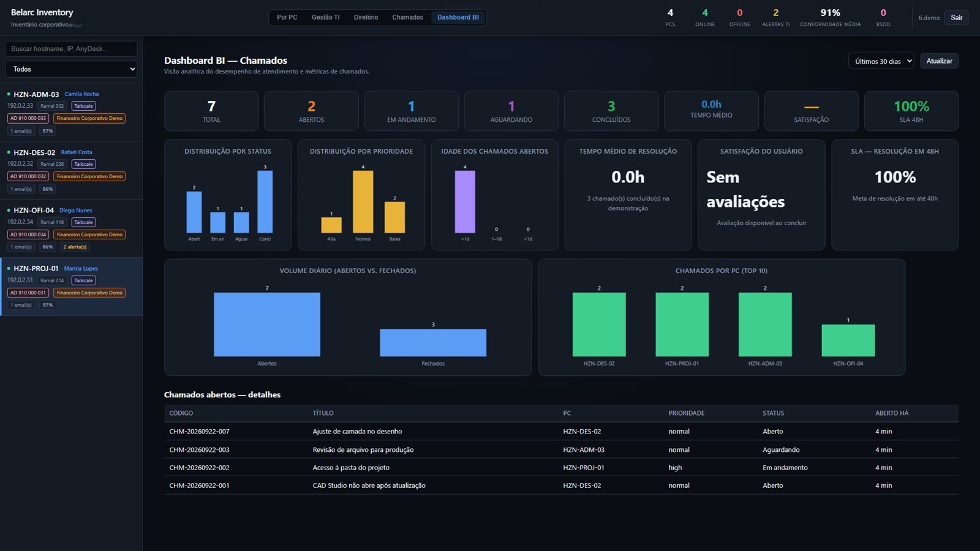Viewport: 980px width, 551px height.
Task: Open the Chamados tab
Action: click(x=407, y=17)
